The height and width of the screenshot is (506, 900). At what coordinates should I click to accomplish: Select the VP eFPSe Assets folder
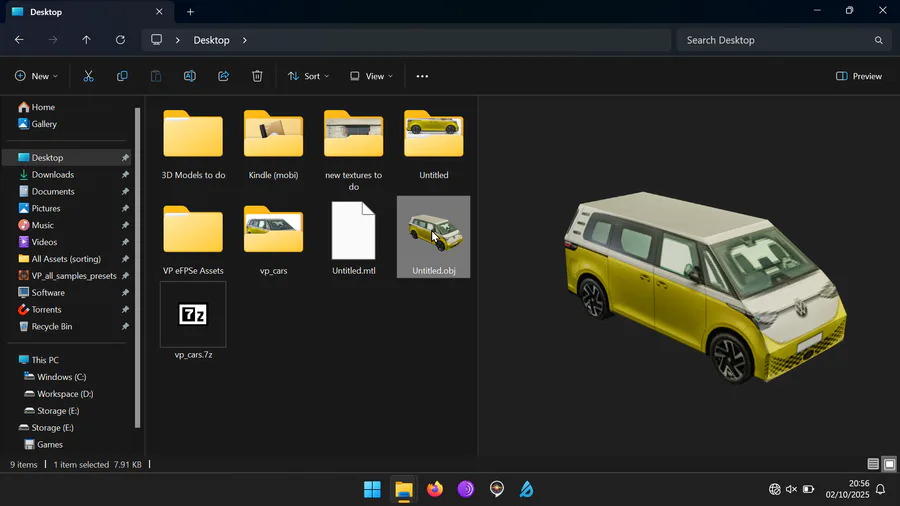193,238
